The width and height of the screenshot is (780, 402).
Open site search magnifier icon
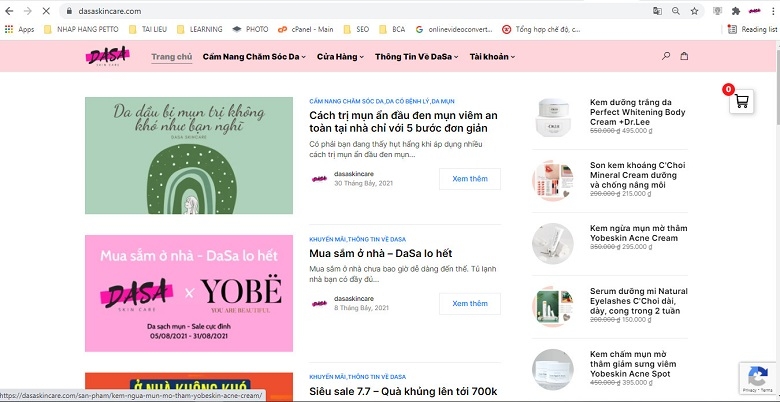666,56
